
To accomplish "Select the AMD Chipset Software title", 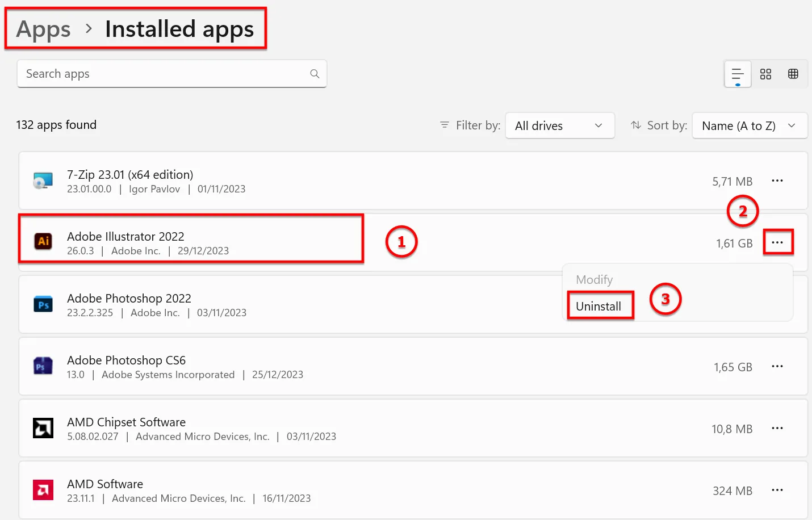I will (x=126, y=422).
